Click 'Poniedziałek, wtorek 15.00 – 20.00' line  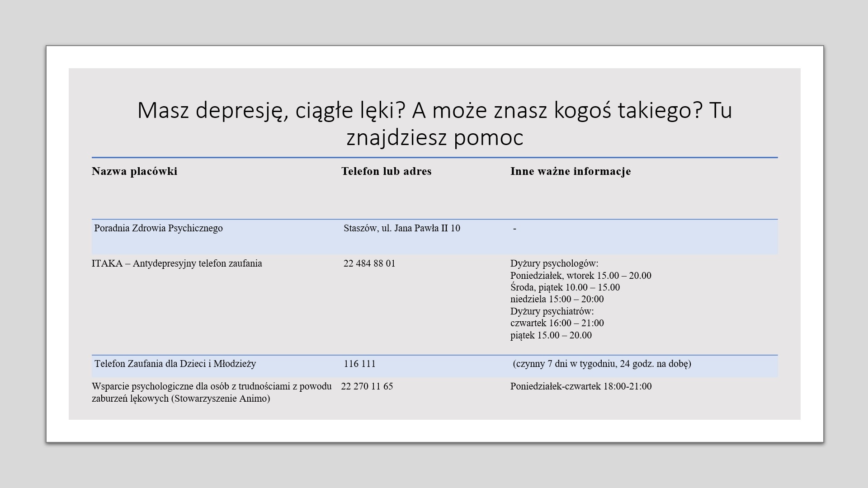tap(581, 276)
